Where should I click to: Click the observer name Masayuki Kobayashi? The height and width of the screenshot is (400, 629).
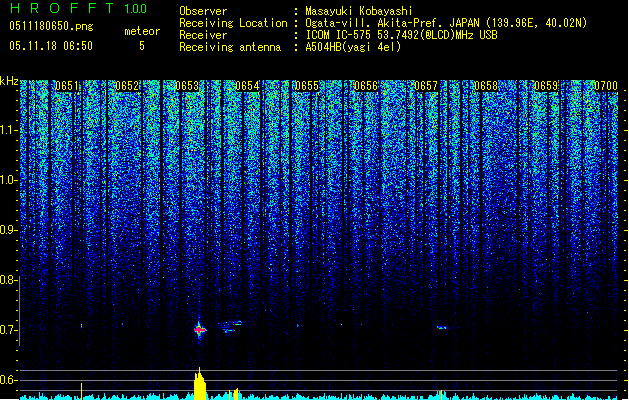[358, 11]
